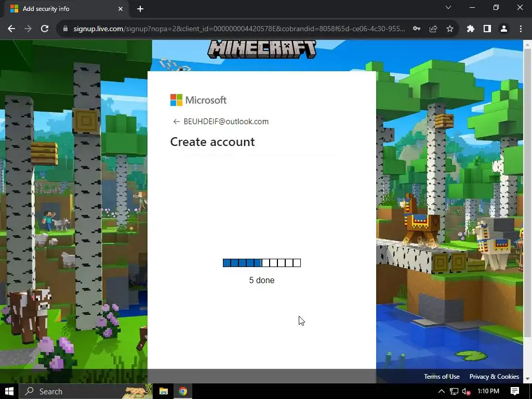Open the Privacy & Cookies link
This screenshot has width=532, height=399.
point(494,376)
